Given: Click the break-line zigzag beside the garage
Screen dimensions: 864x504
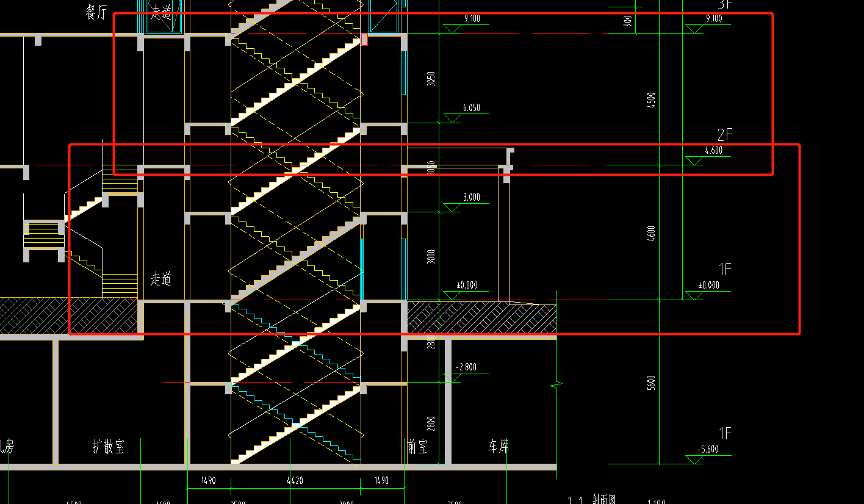Looking at the screenshot, I should coord(557,384).
